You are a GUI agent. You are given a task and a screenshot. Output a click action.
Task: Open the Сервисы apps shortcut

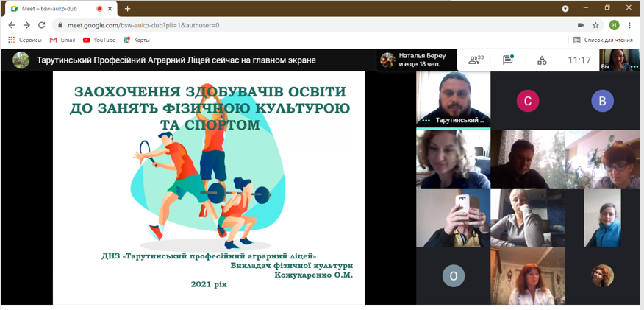(x=24, y=40)
